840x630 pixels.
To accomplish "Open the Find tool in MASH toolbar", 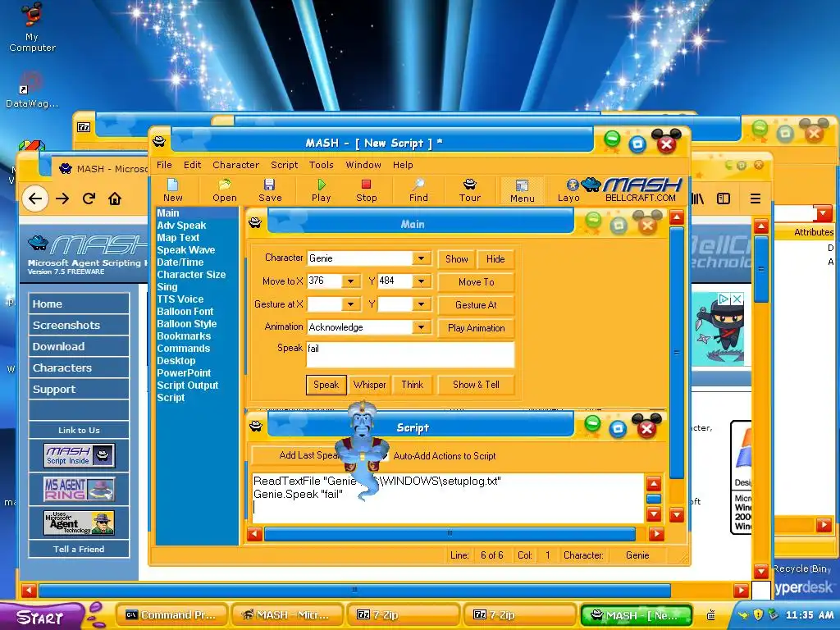I will pos(418,190).
